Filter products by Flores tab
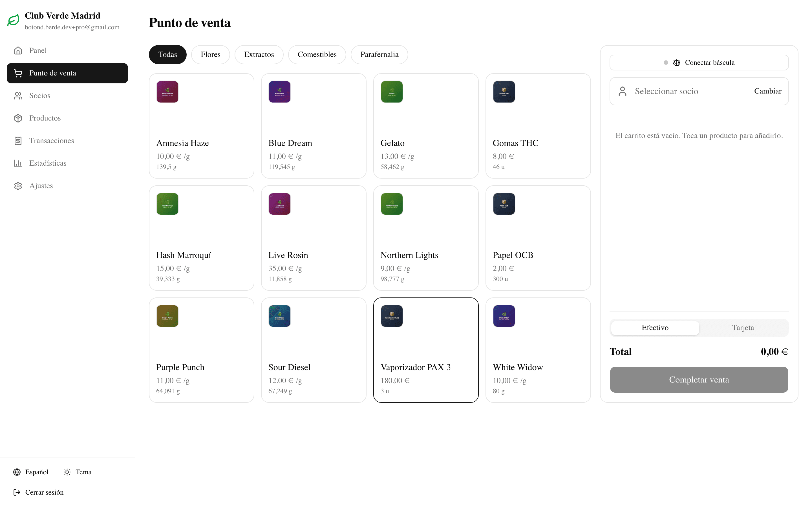Viewport: 812px width, 507px height. pyautogui.click(x=210, y=54)
